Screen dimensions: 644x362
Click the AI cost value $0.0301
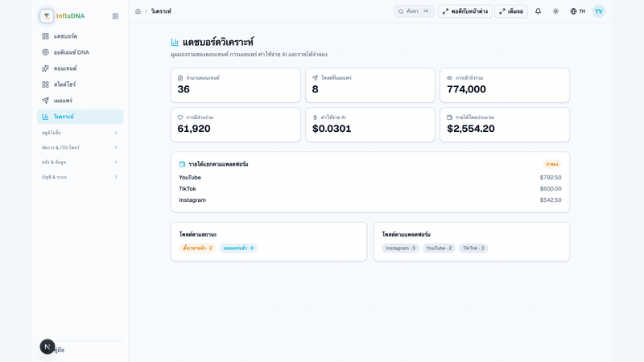tap(332, 129)
